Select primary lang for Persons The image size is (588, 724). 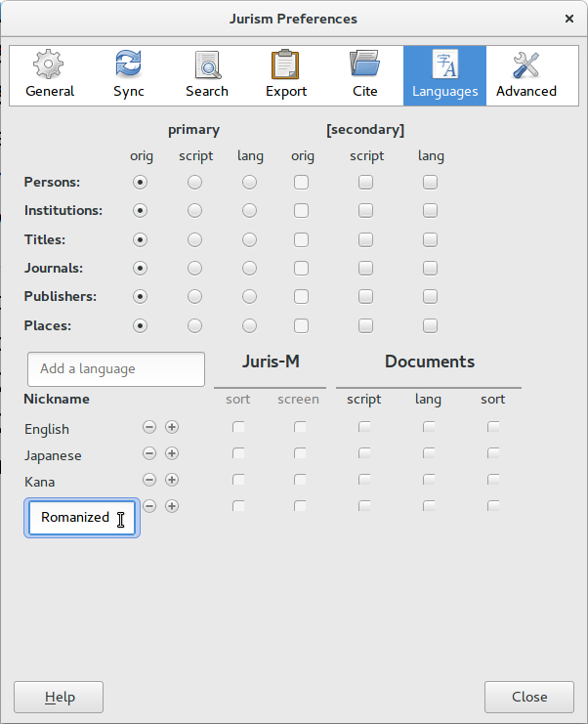[249, 183]
